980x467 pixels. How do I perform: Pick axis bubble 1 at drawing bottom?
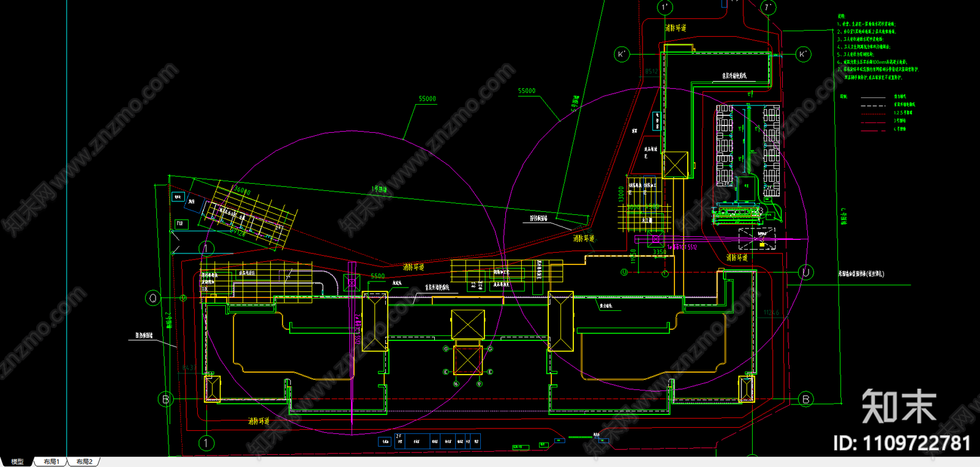(206, 443)
